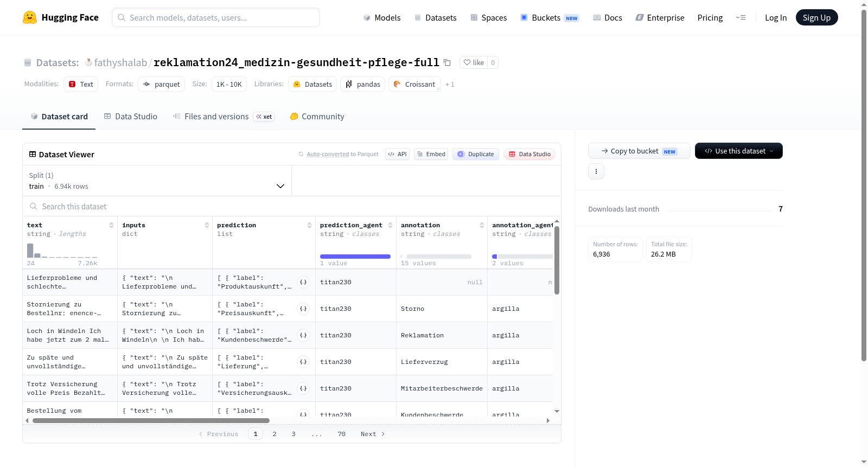
Task: Copy dataset name with the copy icon
Action: coord(447,62)
